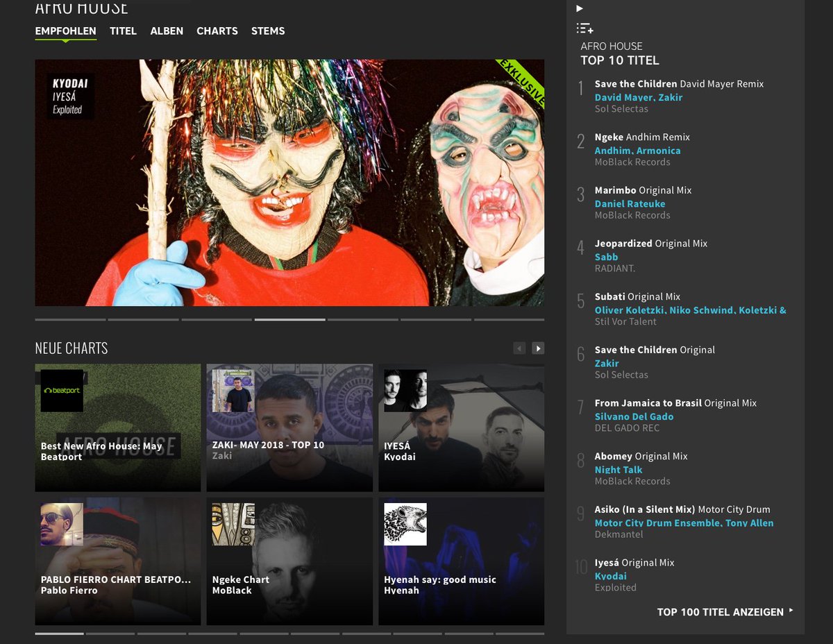
Task: Open artist link Oliver Koletzki, Niko Schwind
Action: coord(691,310)
